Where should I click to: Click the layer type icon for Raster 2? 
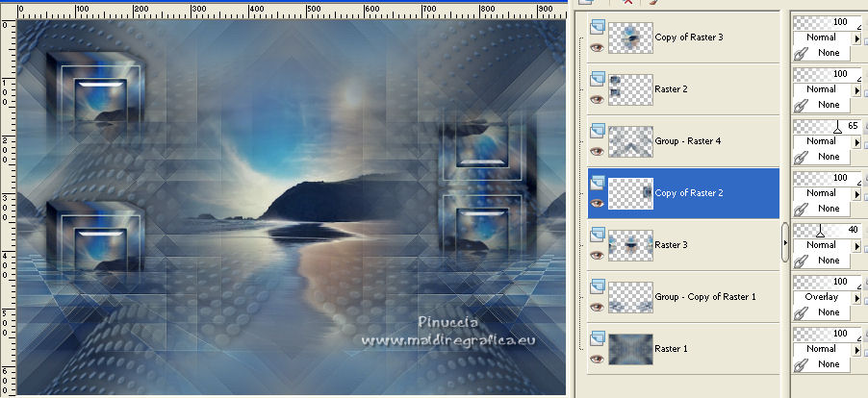598,79
